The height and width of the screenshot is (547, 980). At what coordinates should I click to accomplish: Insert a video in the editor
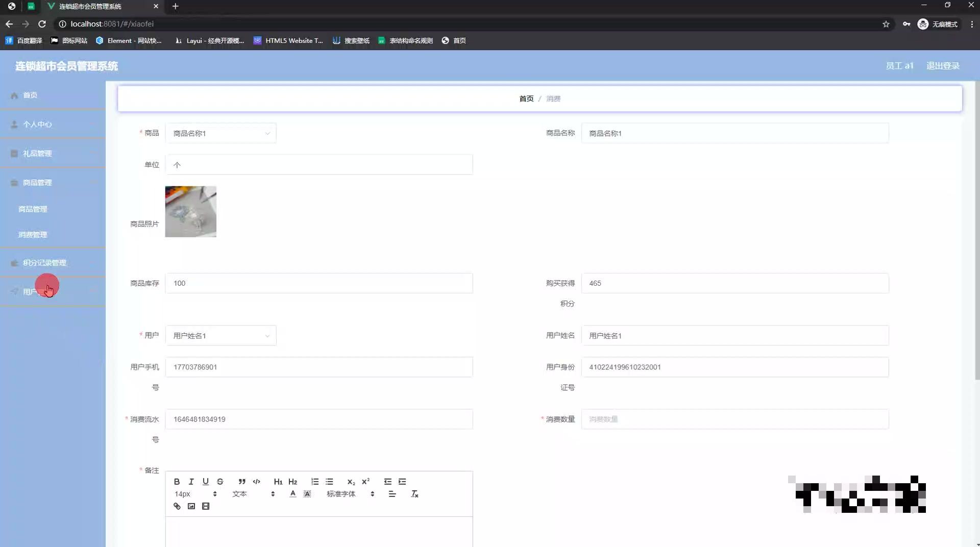pos(206,506)
